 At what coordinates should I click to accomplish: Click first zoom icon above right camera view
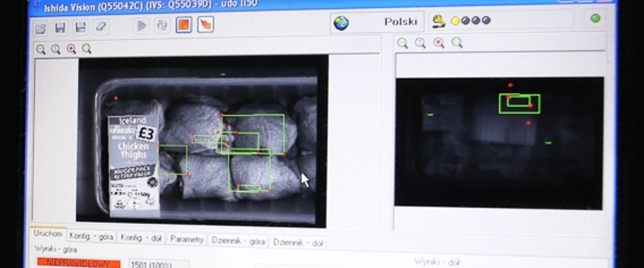coord(402,43)
